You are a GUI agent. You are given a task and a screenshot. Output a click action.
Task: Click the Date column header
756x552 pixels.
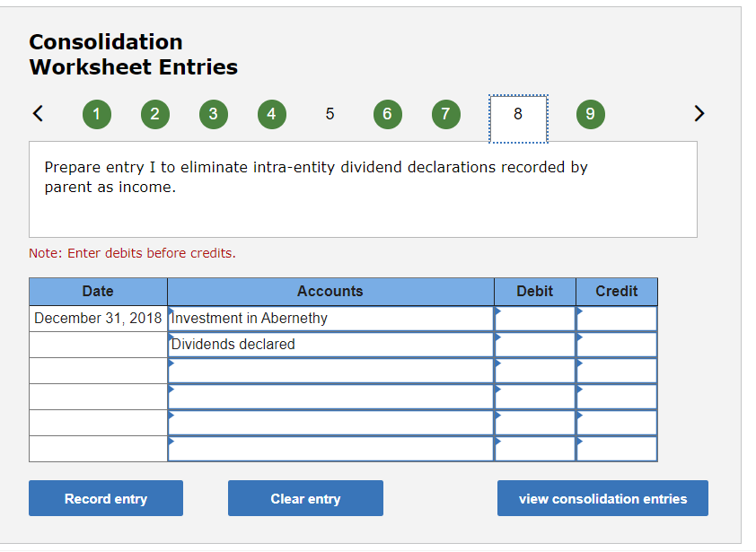tap(98, 291)
